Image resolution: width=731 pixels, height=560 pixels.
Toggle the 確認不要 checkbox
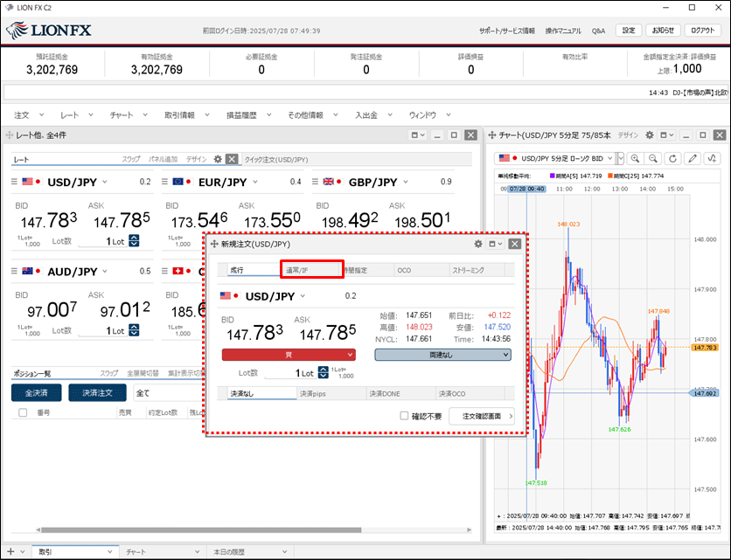coord(404,417)
